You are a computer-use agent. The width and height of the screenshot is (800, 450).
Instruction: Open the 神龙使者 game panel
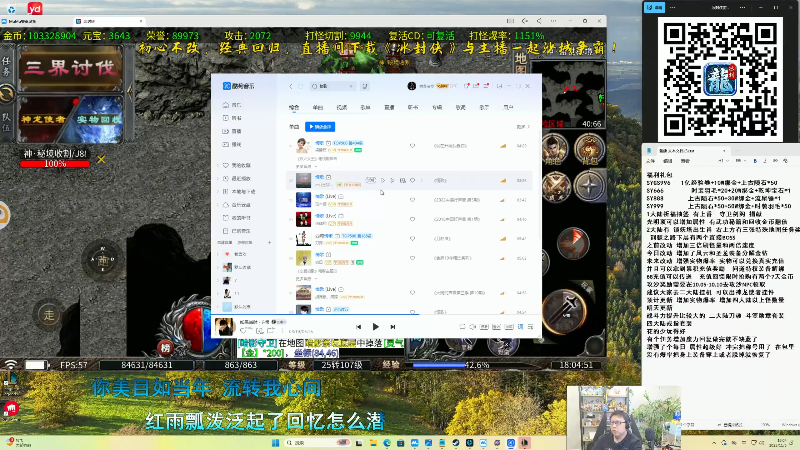click(x=43, y=119)
